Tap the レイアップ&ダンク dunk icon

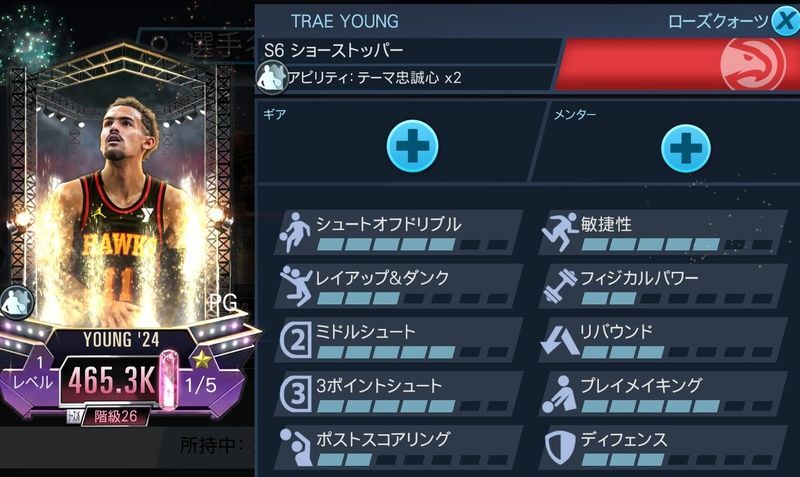click(296, 285)
